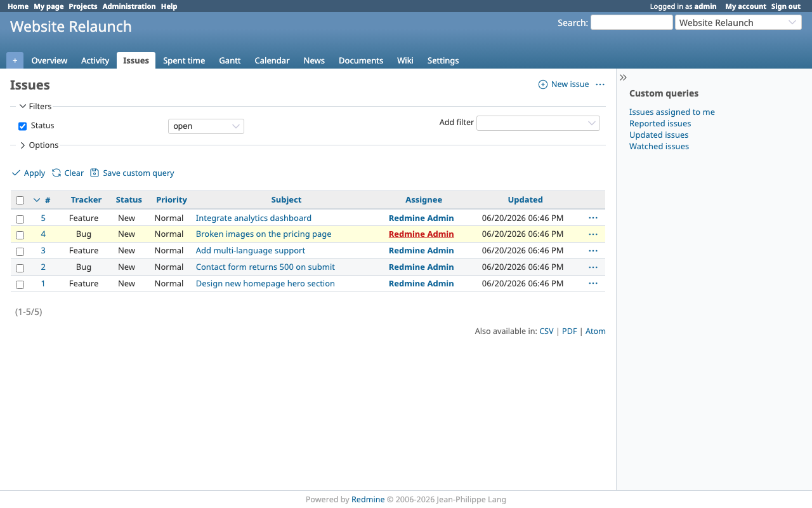This screenshot has height=508, width=812.
Task: Check the box for issue 2
Action: (20, 268)
